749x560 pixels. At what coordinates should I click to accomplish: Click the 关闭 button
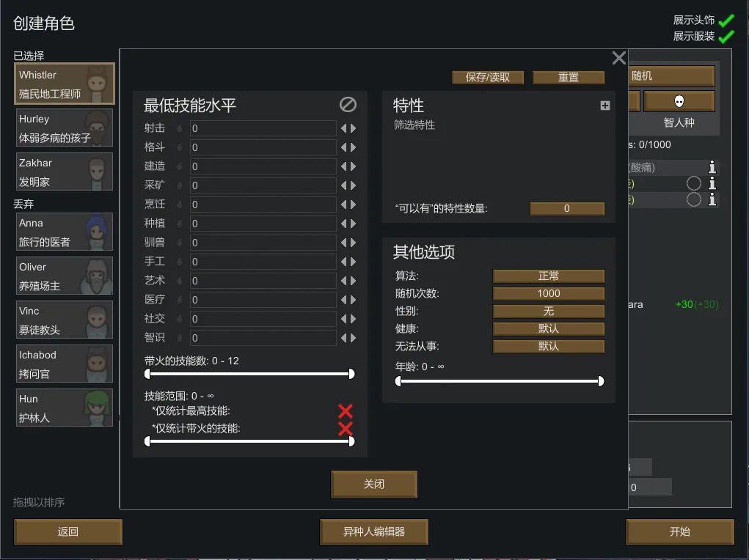pos(374,484)
